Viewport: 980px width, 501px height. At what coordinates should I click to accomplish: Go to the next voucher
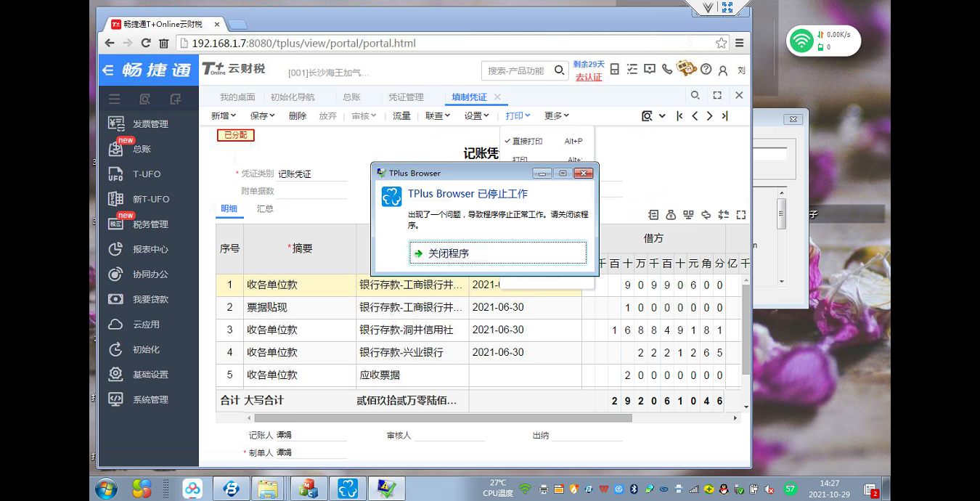coord(709,116)
